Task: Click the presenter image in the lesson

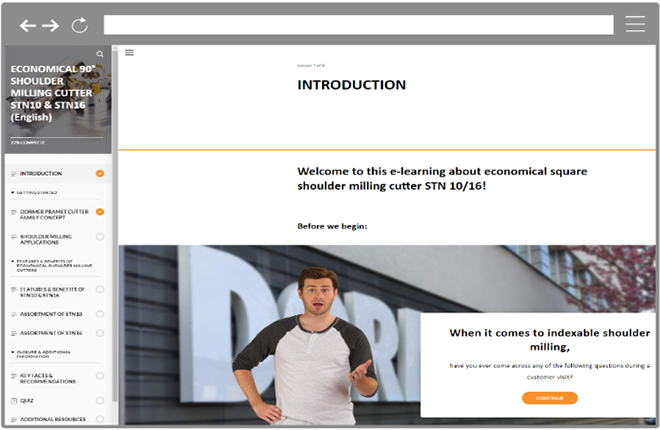Action: click(308, 346)
